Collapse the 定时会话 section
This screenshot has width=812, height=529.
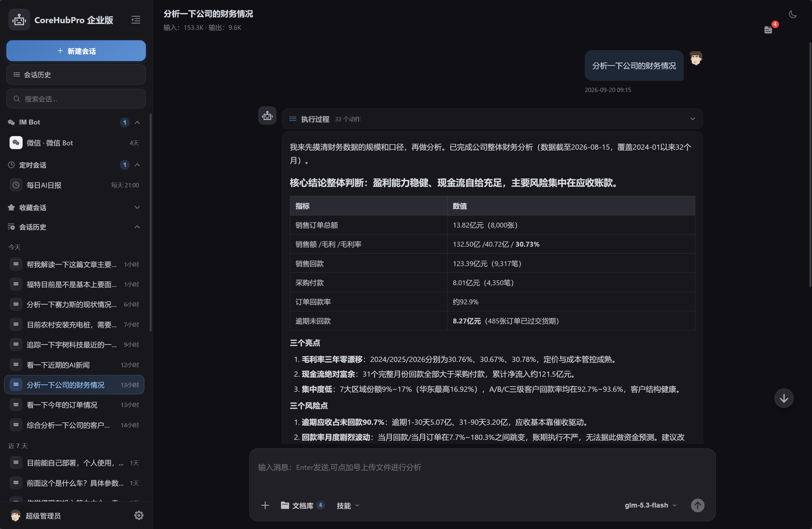point(137,165)
